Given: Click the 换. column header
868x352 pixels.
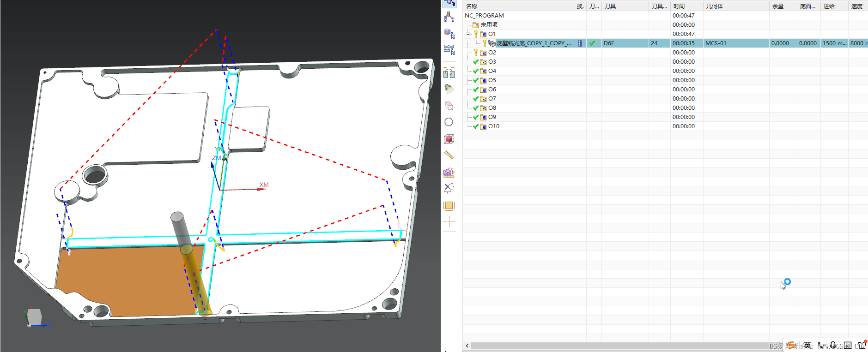Looking at the screenshot, I should [580, 6].
